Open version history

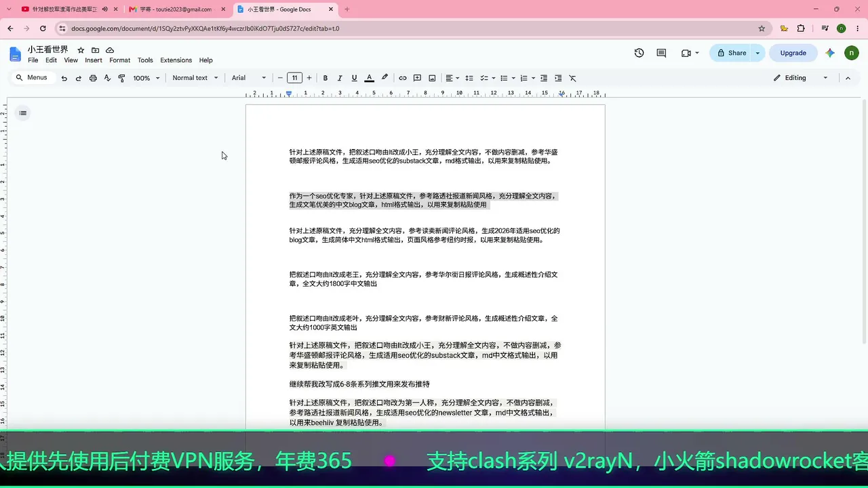639,53
